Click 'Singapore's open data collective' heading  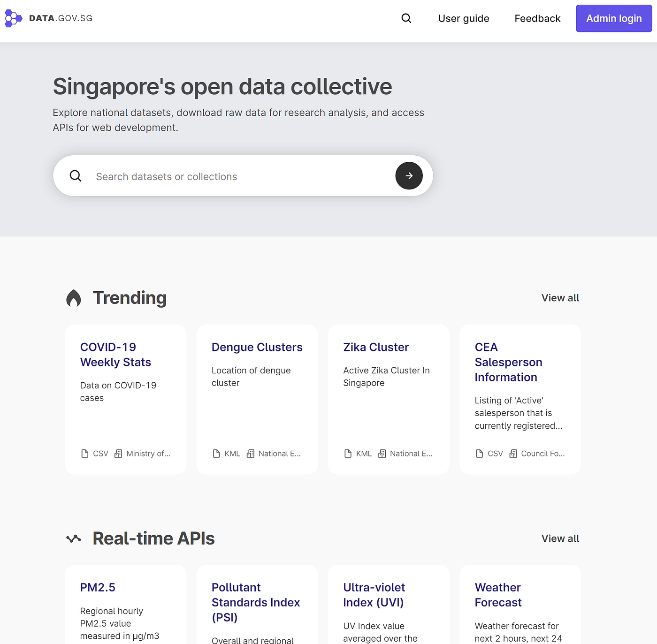tap(222, 87)
